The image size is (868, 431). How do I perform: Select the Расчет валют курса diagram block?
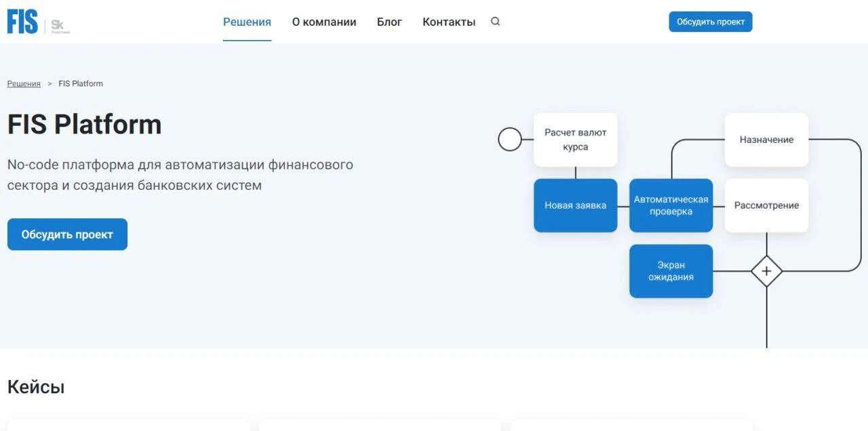[x=576, y=140]
